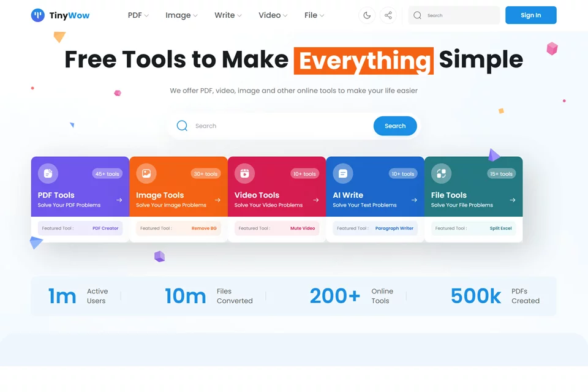Open the share icon button

tap(388, 15)
